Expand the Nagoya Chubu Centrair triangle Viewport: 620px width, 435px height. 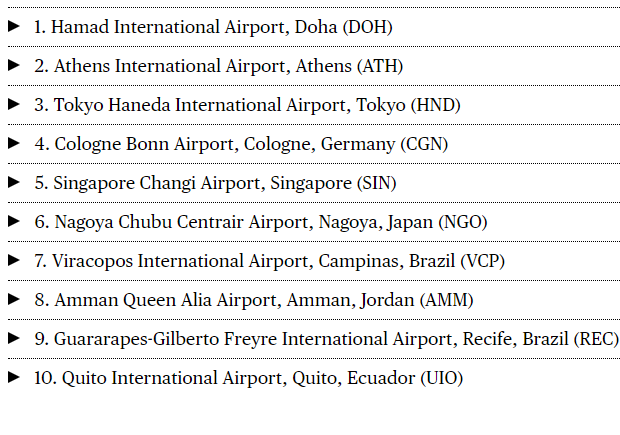pos(14,222)
